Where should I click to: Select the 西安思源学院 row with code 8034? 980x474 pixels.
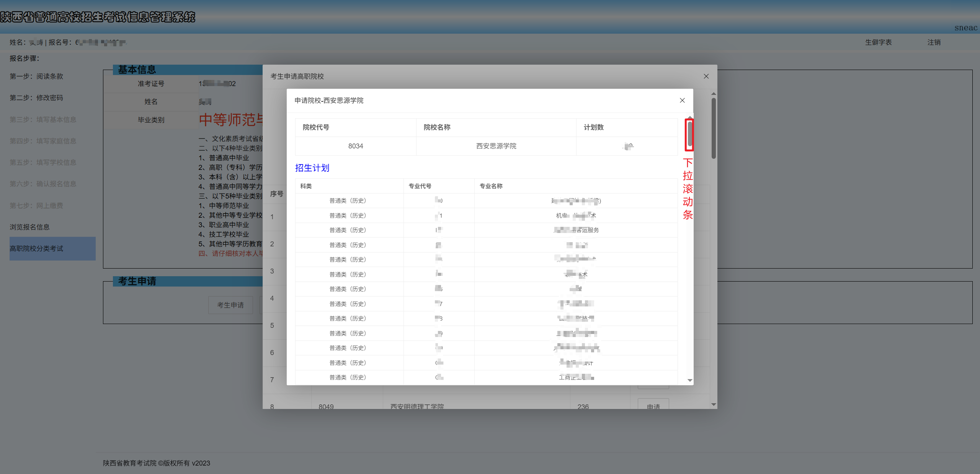pyautogui.click(x=496, y=146)
